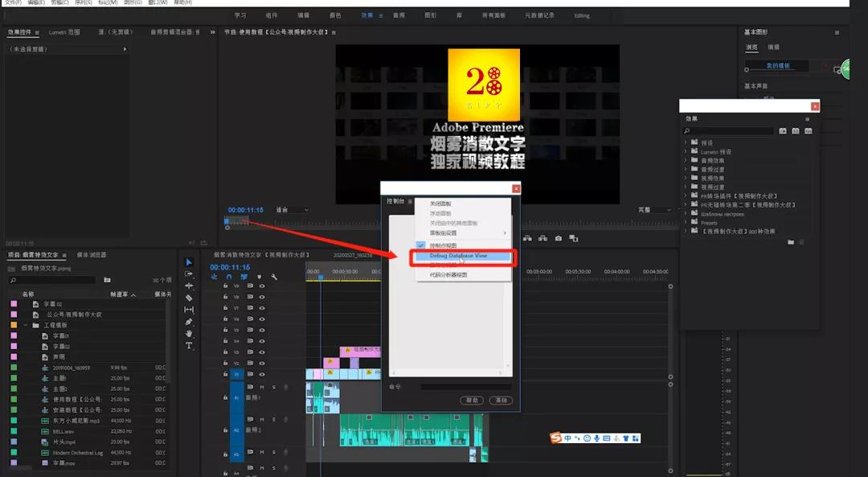Screen dimensions: 868x477
Task: Select the Pen tool
Action: click(x=189, y=321)
